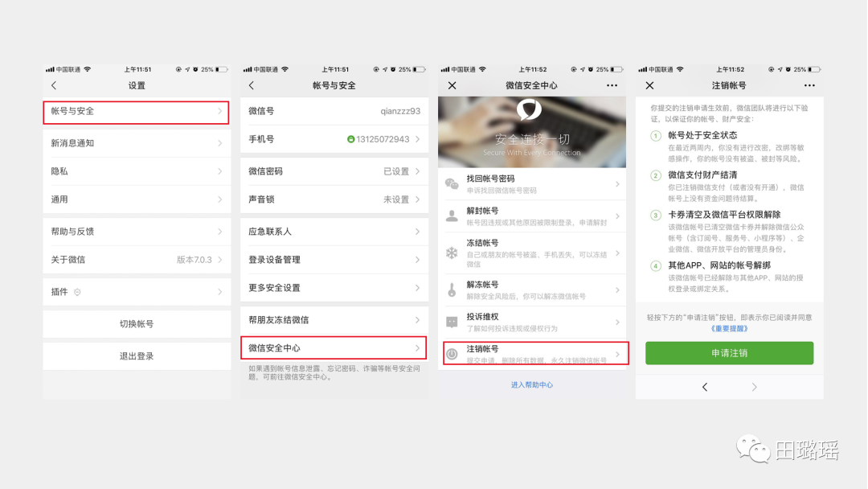Viewport: 868px width, 489px height.
Task: Open the 帮朋友冻结微信 row chevron
Action: tap(417, 320)
